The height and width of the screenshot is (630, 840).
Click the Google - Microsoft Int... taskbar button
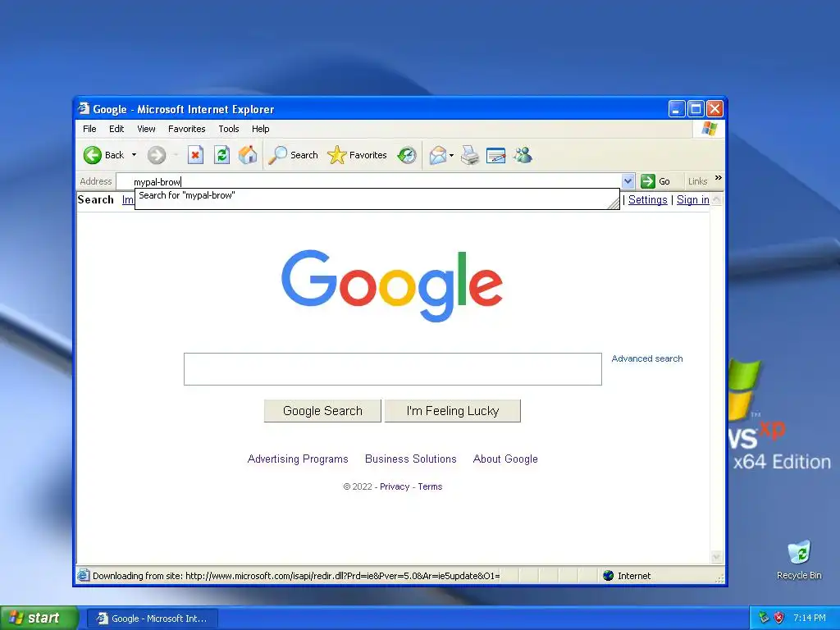pos(152,619)
